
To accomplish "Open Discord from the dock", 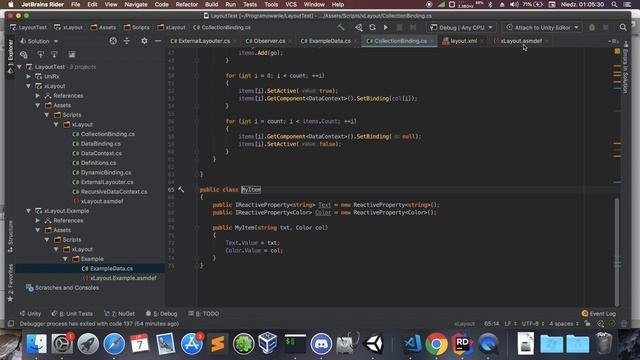I will click(x=321, y=343).
